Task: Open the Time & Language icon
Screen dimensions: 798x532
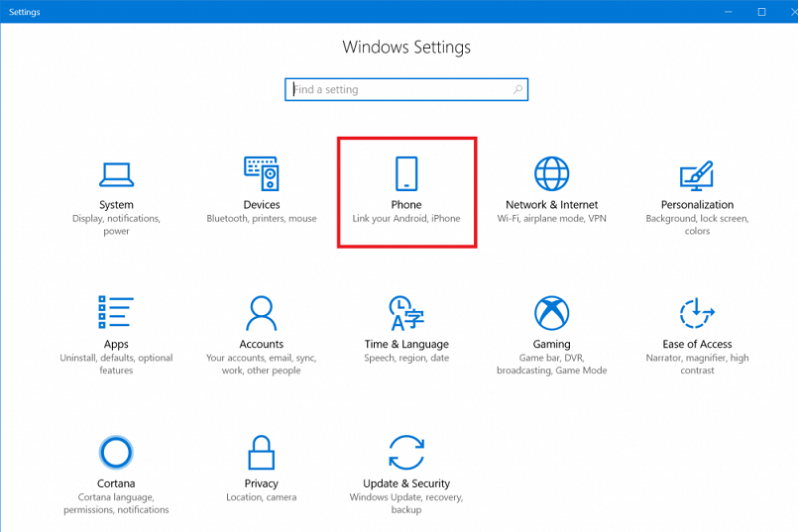Action: point(406,313)
